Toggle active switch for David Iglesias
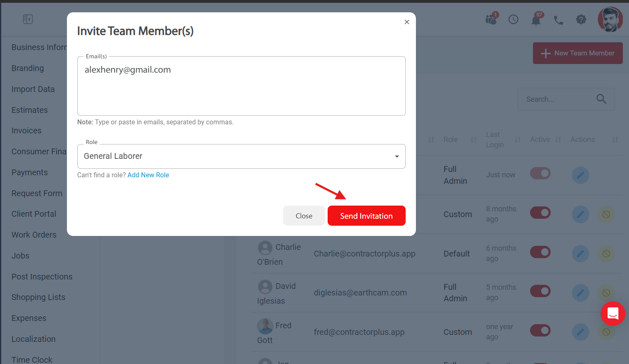 point(540,291)
